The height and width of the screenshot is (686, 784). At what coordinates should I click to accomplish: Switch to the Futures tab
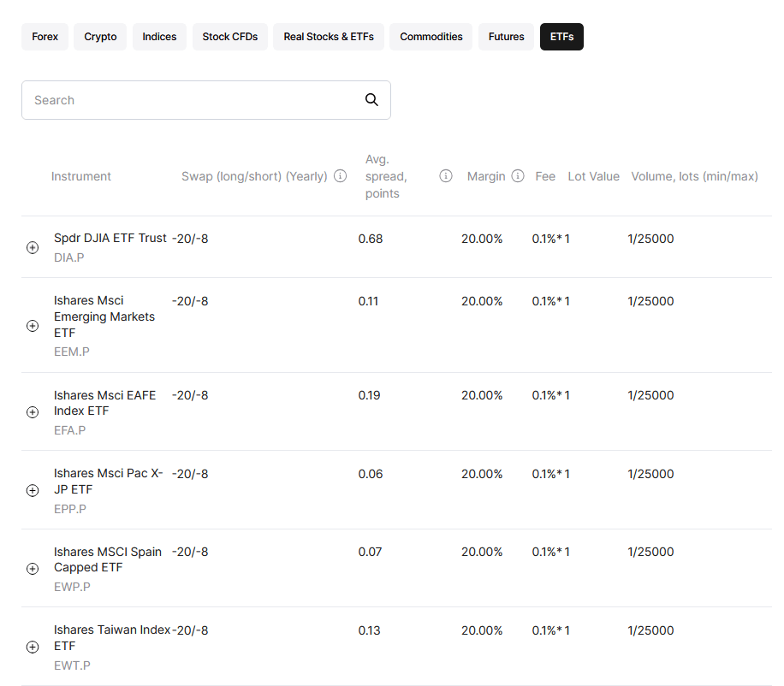[x=506, y=36]
